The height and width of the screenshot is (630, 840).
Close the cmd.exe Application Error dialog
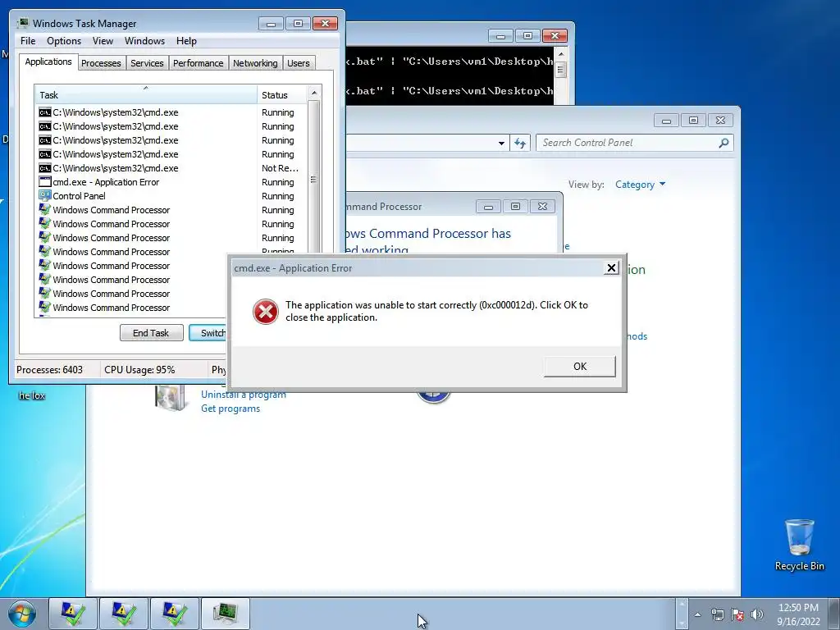[x=611, y=268]
